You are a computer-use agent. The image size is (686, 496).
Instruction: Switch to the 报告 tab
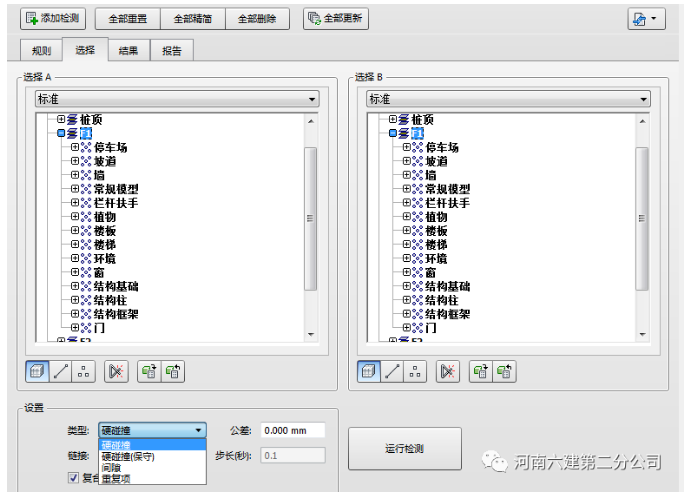coord(172,51)
